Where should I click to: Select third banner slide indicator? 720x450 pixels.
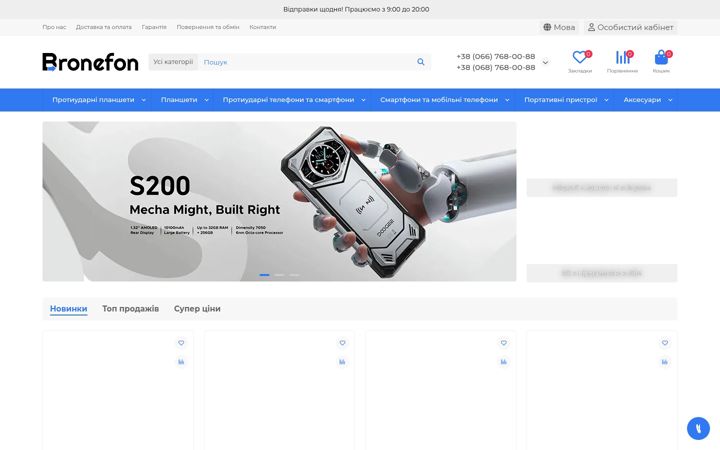[294, 275]
